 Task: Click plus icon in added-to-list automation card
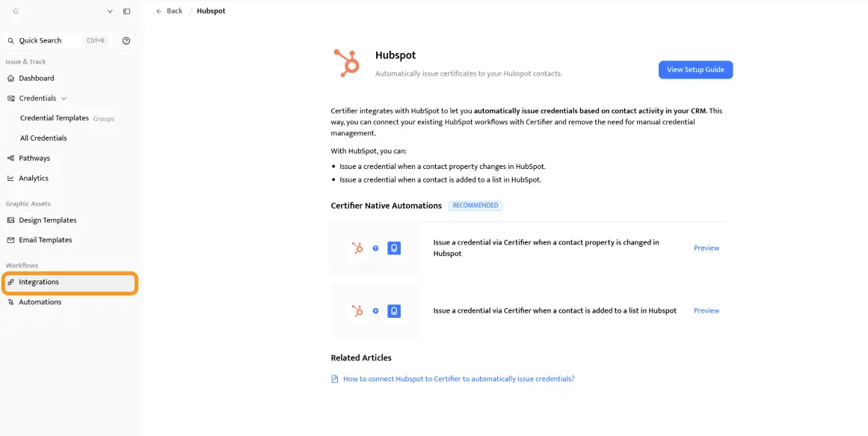pyautogui.click(x=375, y=311)
